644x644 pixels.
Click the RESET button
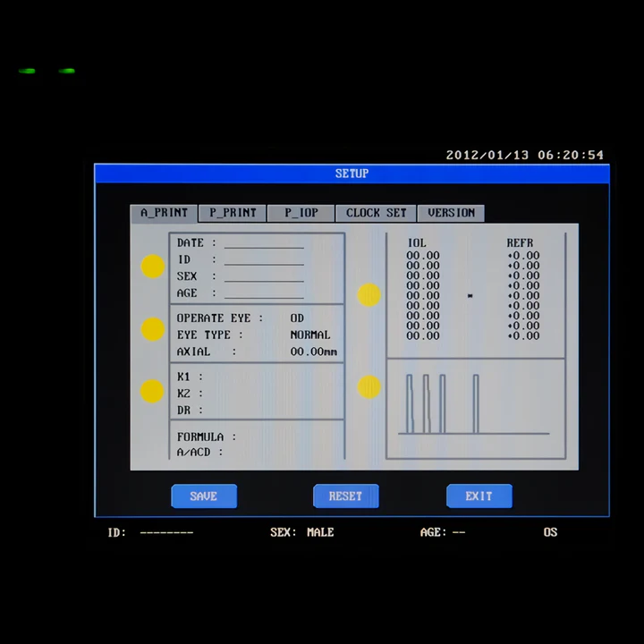click(x=346, y=496)
